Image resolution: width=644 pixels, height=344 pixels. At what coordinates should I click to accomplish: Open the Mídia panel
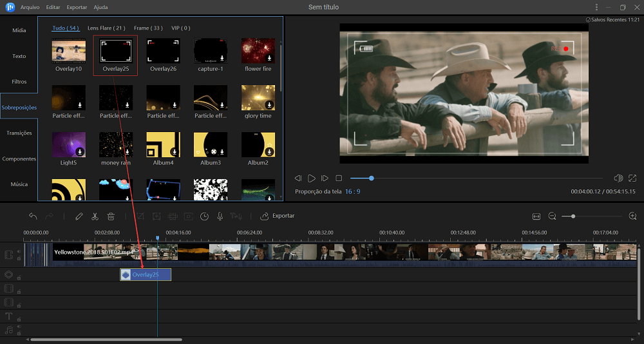19,30
